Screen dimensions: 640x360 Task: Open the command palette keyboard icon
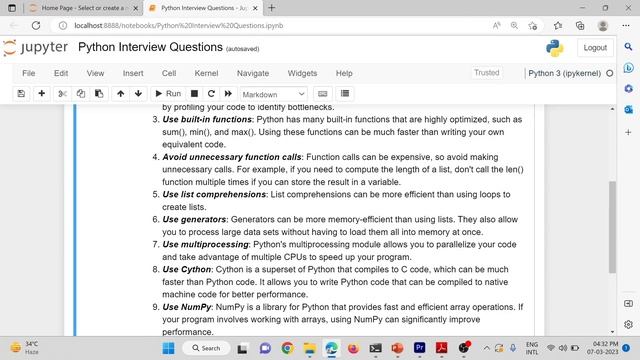click(322, 94)
